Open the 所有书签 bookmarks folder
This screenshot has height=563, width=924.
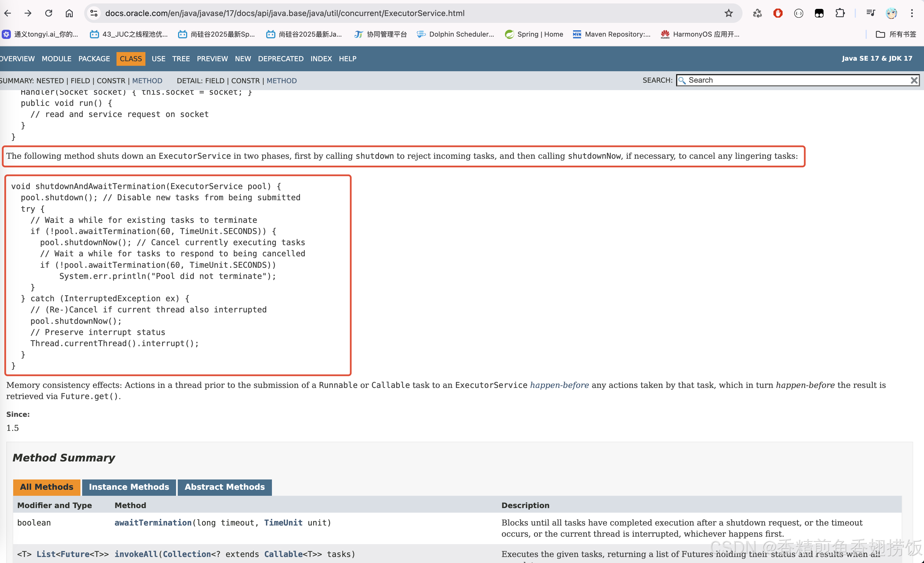[896, 34]
